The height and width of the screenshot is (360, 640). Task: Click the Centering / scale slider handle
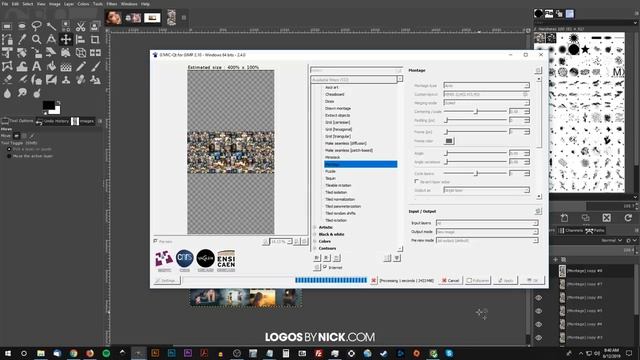click(476, 111)
